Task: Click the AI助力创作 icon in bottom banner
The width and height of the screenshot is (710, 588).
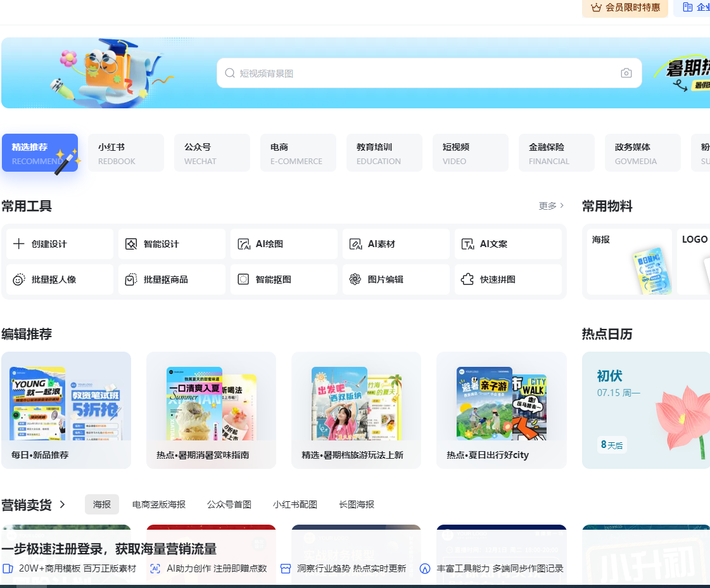Action: click(x=155, y=568)
